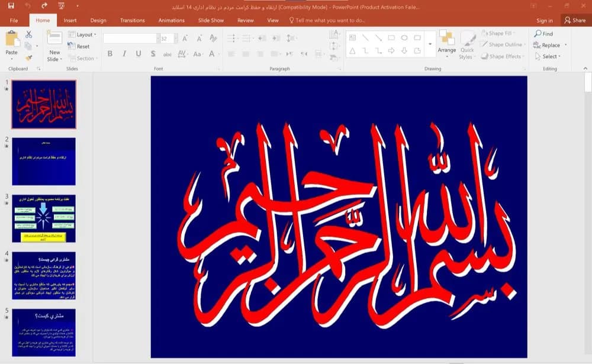Toggle Center alignment for paragraph
The width and height of the screenshot is (592, 364).
coord(246,54)
